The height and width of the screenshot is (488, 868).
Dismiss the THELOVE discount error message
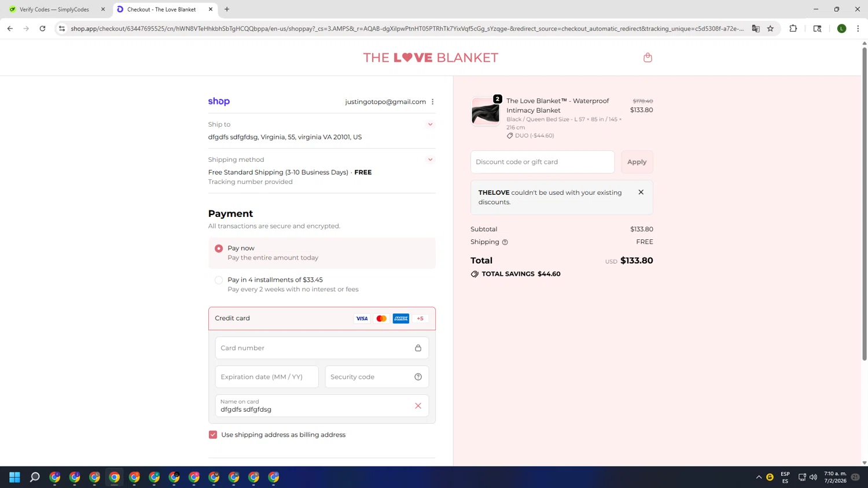click(641, 193)
